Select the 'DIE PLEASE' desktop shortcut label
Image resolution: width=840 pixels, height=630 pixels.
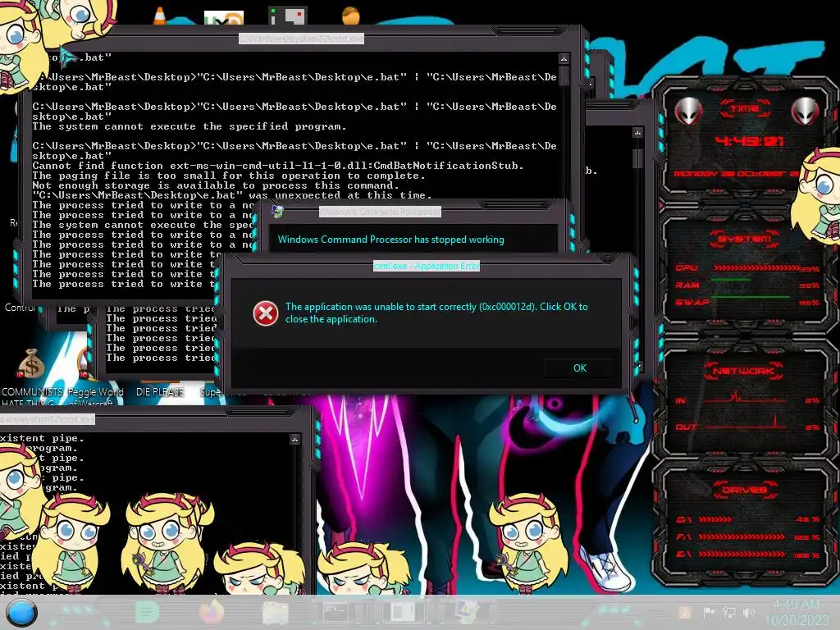[160, 392]
